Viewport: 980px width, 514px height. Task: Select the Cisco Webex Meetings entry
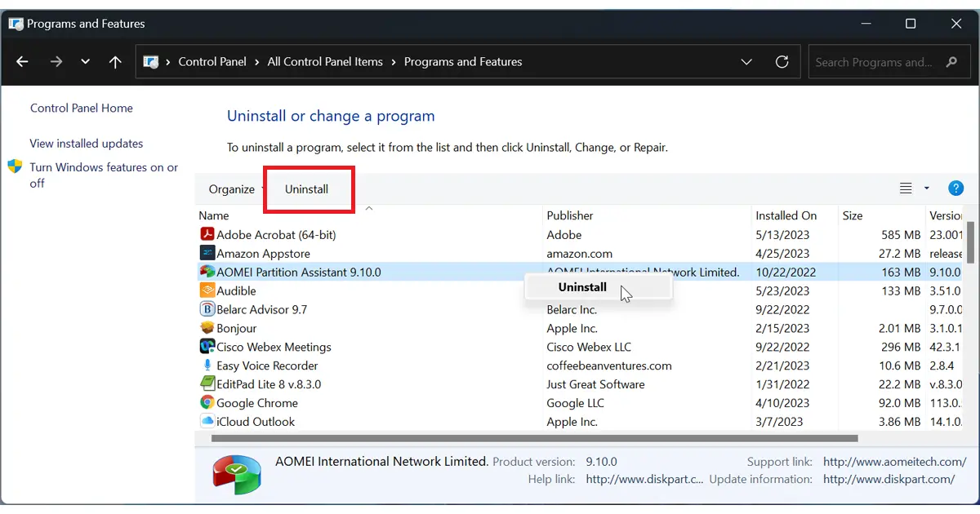(274, 347)
